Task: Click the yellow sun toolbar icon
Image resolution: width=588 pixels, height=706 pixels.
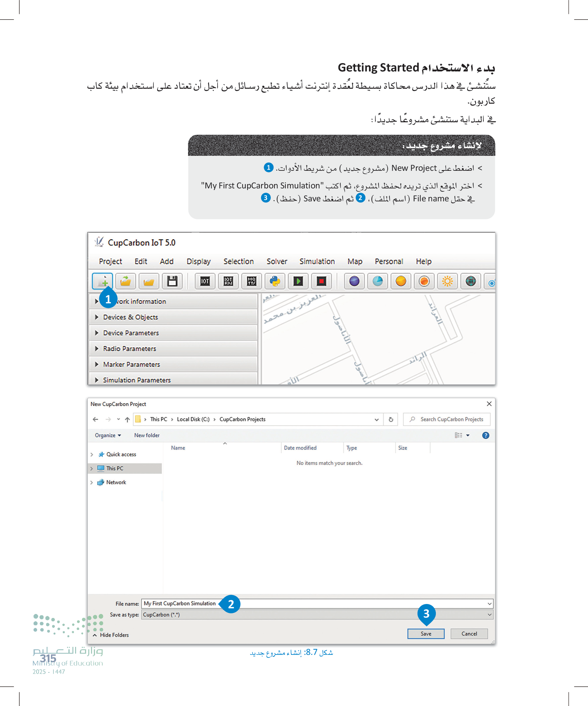Action: point(447,281)
